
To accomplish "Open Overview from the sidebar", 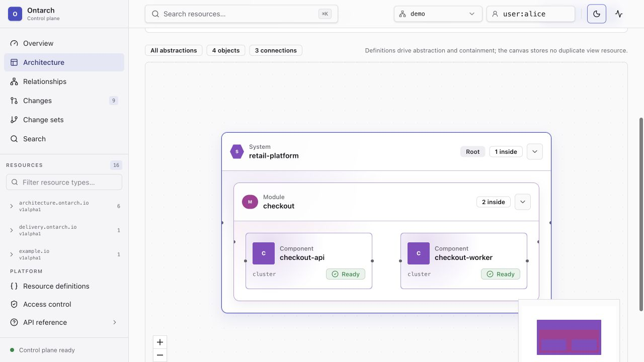I will coord(64,43).
